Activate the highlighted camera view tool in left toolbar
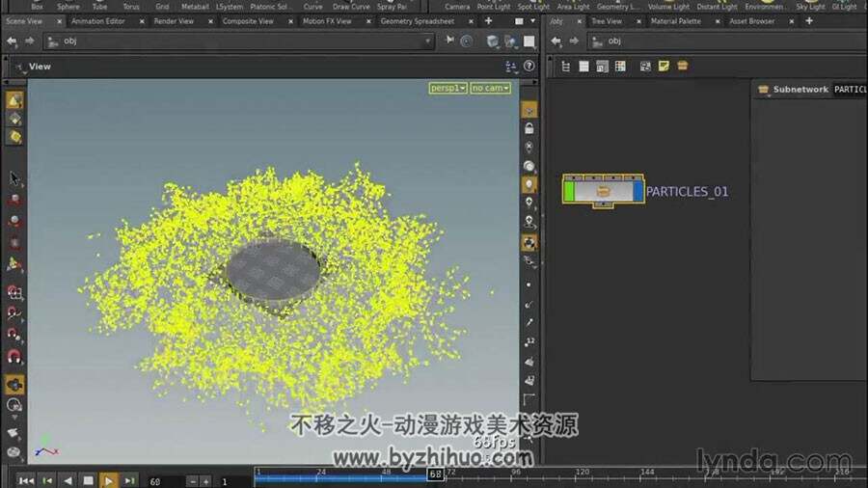Image resolution: width=868 pixels, height=488 pixels. [14, 385]
